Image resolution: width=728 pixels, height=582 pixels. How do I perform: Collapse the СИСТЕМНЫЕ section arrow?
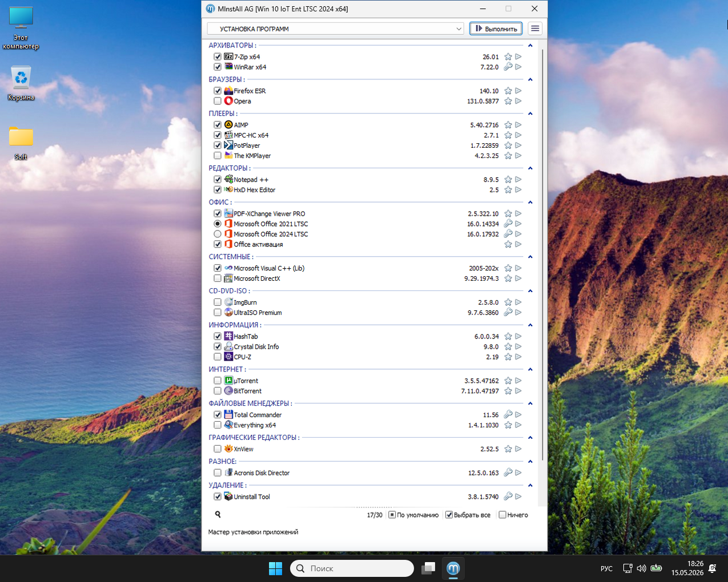coord(530,257)
